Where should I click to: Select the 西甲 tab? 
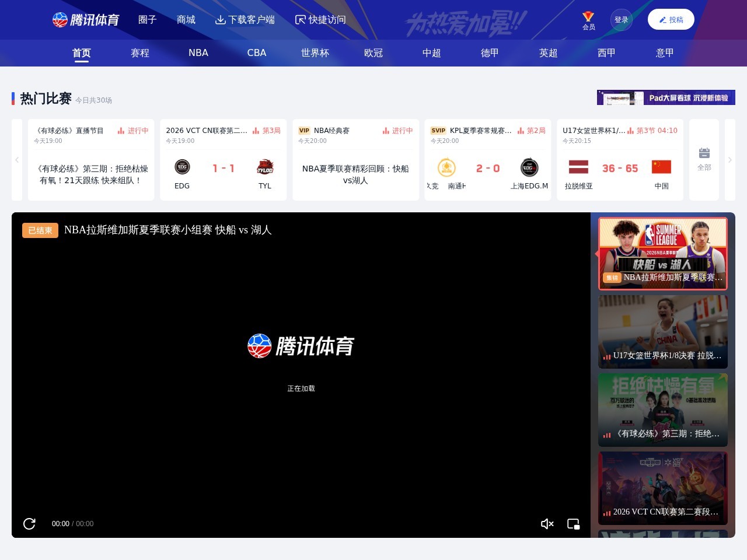[x=607, y=53]
